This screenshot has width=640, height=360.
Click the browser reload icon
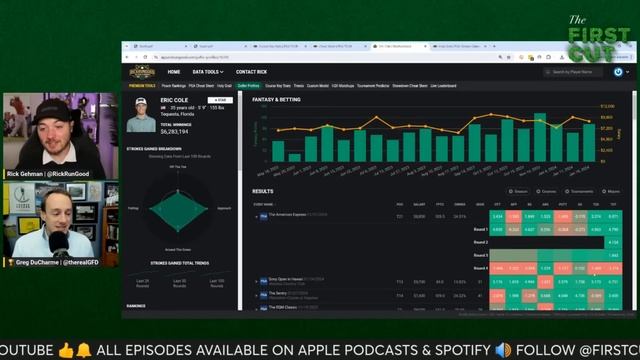click(146, 58)
